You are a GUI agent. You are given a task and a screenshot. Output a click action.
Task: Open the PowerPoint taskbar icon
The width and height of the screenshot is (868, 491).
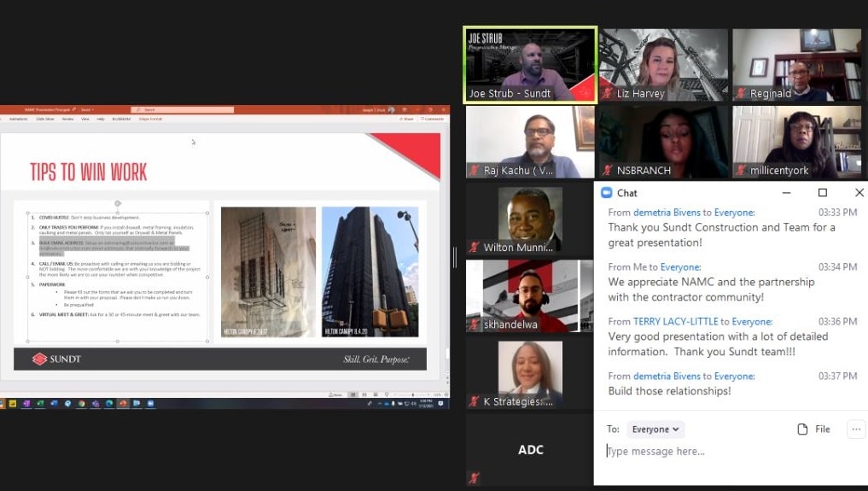pyautogui.click(x=123, y=404)
